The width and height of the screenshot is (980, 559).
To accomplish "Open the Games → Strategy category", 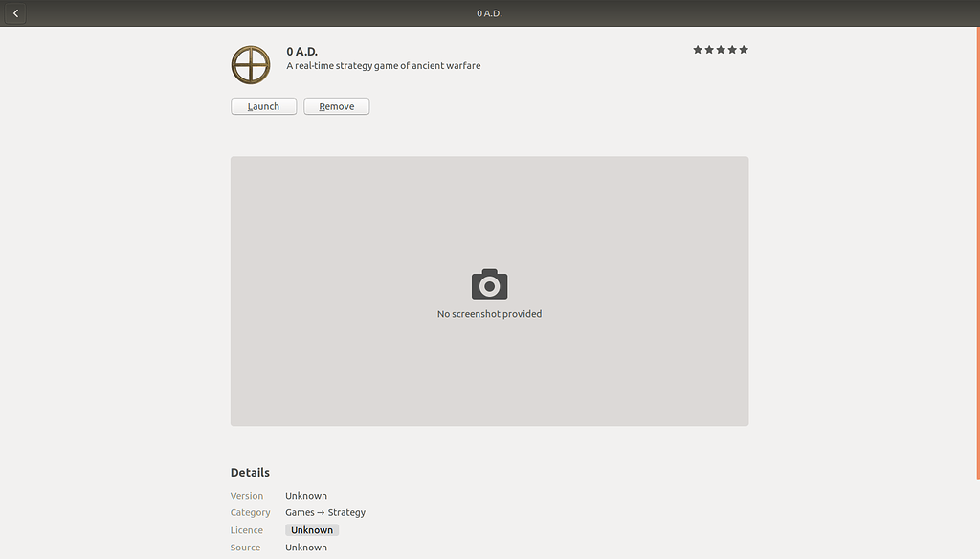I will (x=324, y=512).
